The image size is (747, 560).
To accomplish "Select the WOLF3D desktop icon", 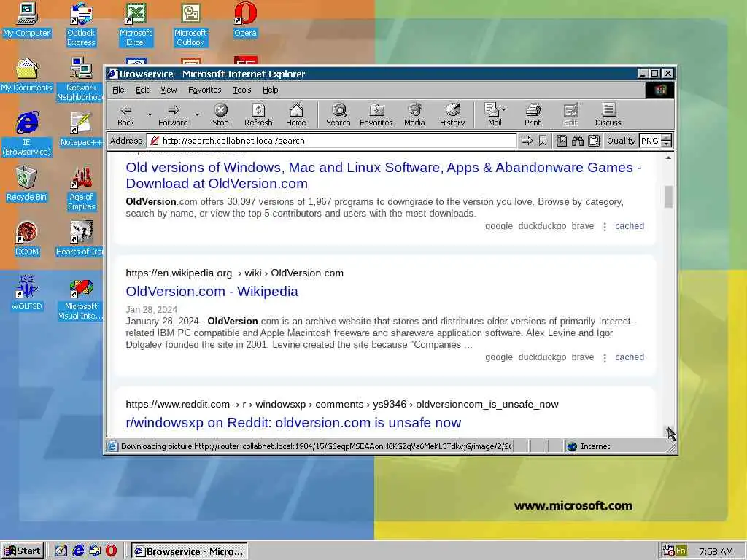I will [27, 293].
